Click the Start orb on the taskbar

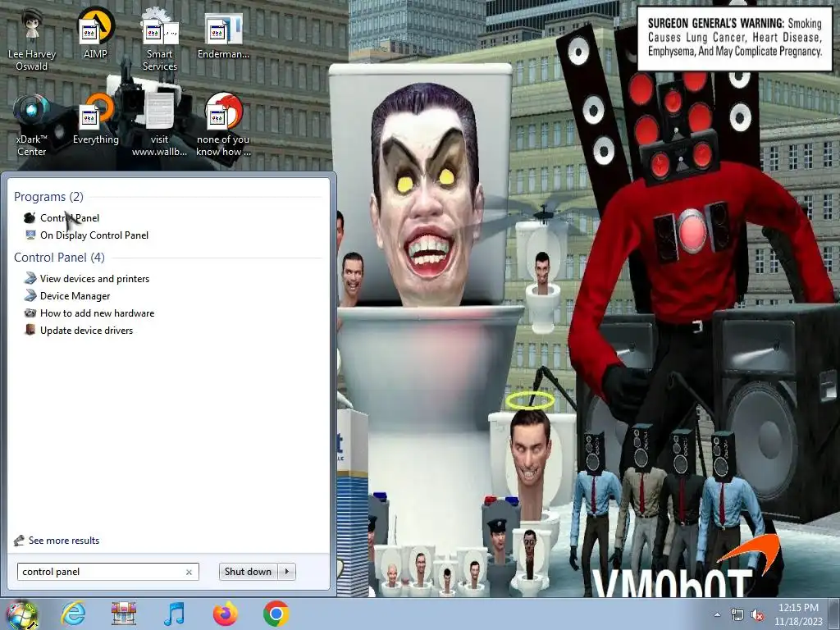click(x=21, y=615)
